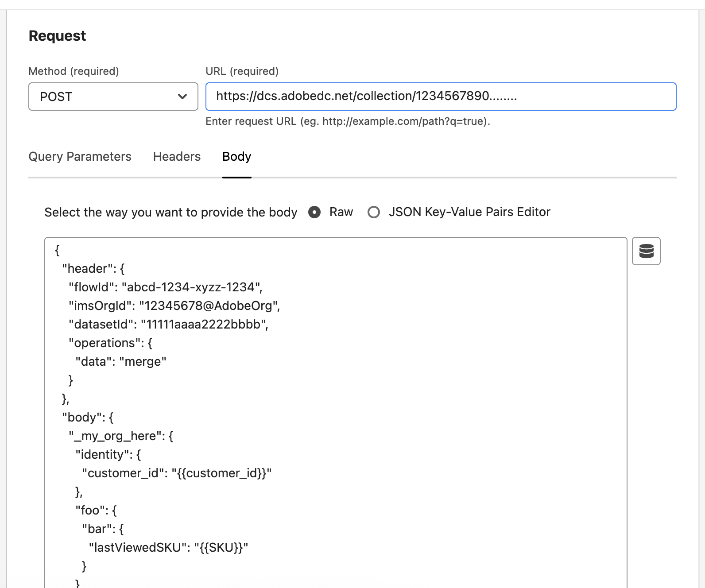Click the "flowId" line in body
The width and height of the screenshot is (705, 588).
coord(165,287)
